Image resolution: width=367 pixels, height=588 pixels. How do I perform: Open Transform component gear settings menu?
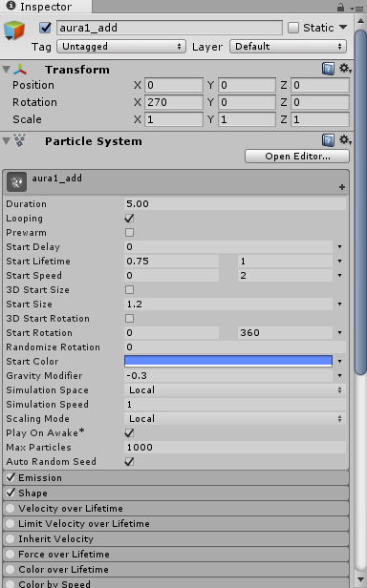point(345,69)
